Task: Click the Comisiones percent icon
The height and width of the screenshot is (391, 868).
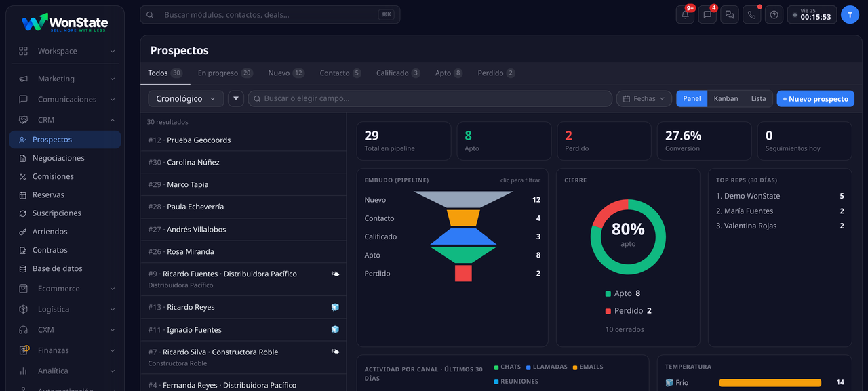Action: [x=23, y=176]
